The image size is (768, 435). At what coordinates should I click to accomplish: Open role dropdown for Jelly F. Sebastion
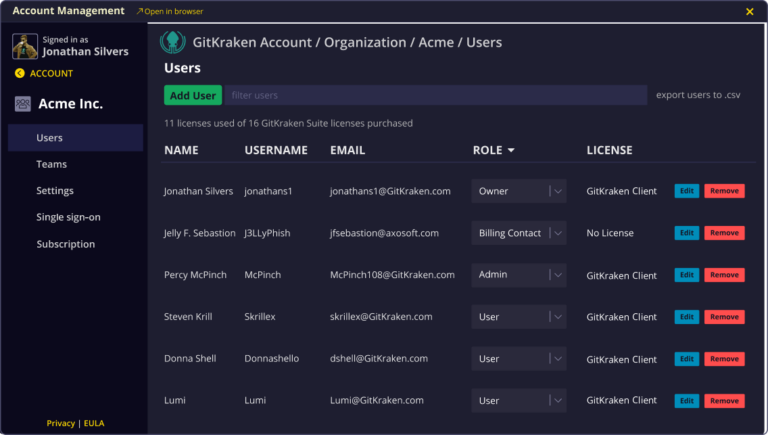pos(519,233)
